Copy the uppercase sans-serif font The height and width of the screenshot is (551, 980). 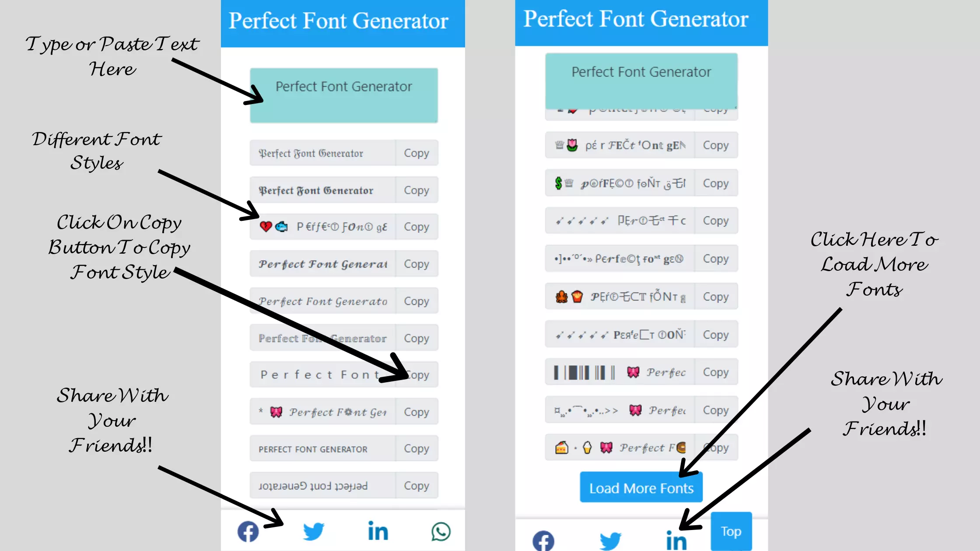tap(416, 448)
